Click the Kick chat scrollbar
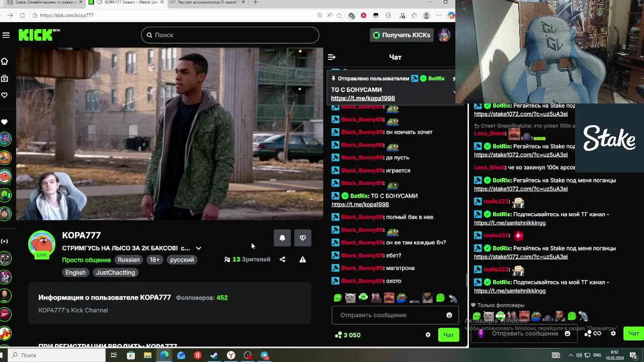Screen dimensions: 644x362 click(466, 281)
